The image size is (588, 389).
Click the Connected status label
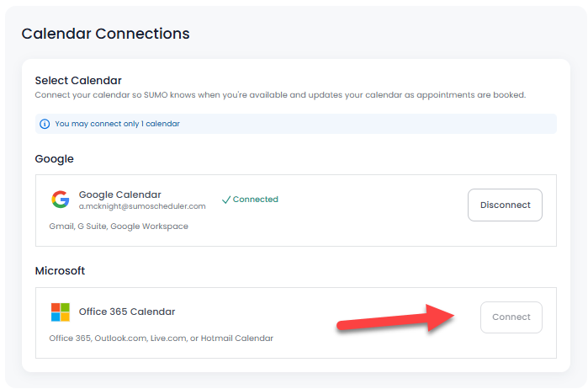tap(256, 200)
